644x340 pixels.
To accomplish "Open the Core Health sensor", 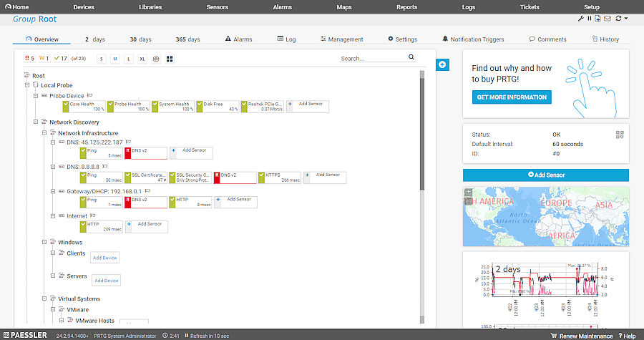I will coord(84,107).
